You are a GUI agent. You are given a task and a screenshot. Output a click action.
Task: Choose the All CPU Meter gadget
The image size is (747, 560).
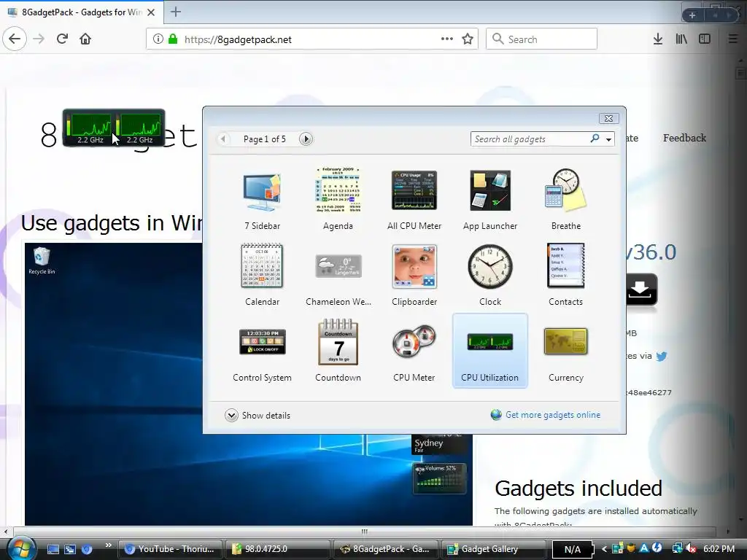(414, 190)
